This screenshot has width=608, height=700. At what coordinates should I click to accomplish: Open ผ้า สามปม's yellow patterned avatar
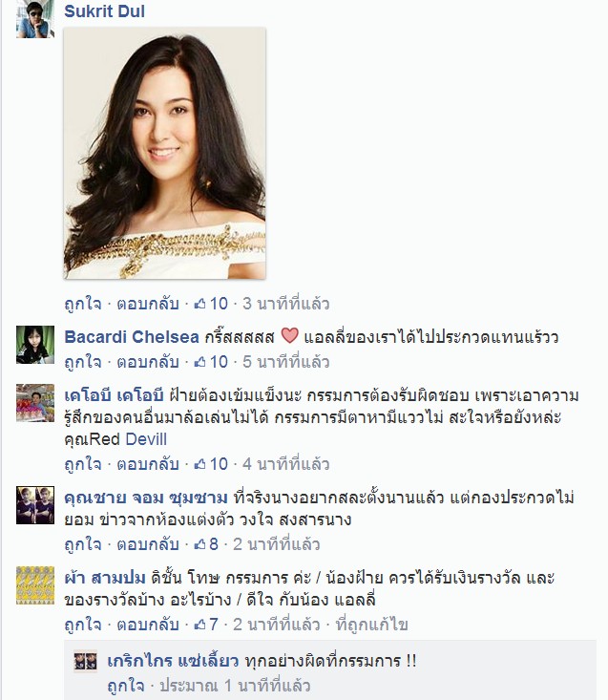(35, 585)
